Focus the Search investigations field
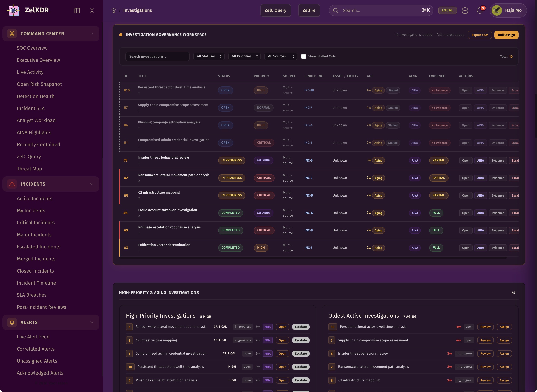Image resolution: width=537 pixels, height=392 pixels. 157,56
